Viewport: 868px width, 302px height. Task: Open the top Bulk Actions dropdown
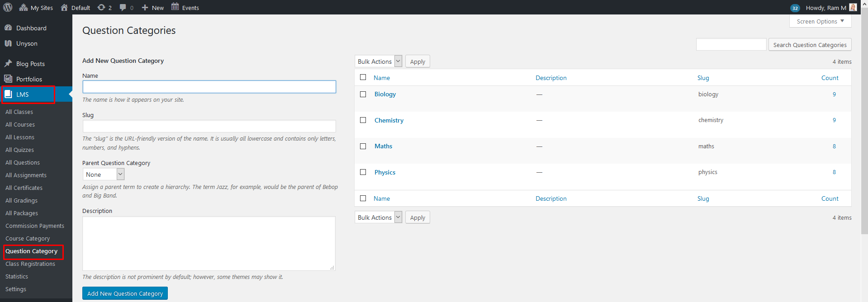[378, 61]
